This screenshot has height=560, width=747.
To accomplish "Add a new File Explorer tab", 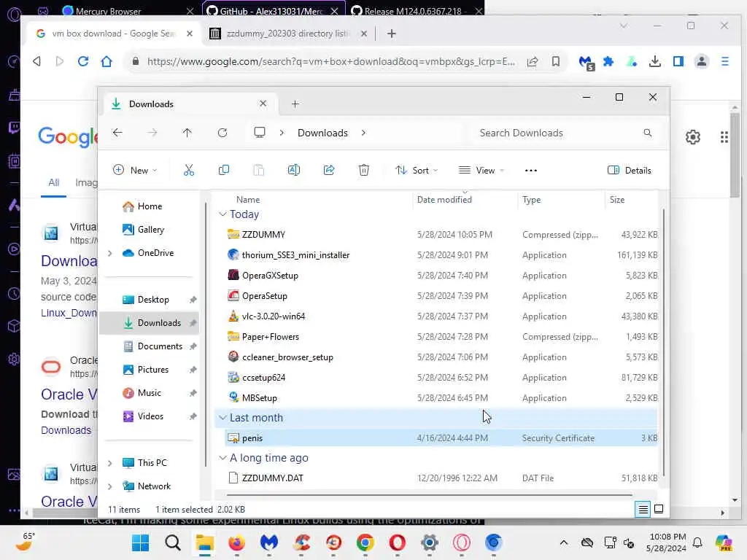I will 295,104.
